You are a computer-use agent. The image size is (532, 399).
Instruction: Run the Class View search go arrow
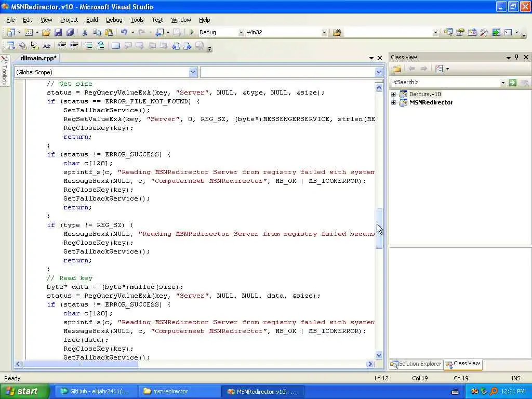513,83
